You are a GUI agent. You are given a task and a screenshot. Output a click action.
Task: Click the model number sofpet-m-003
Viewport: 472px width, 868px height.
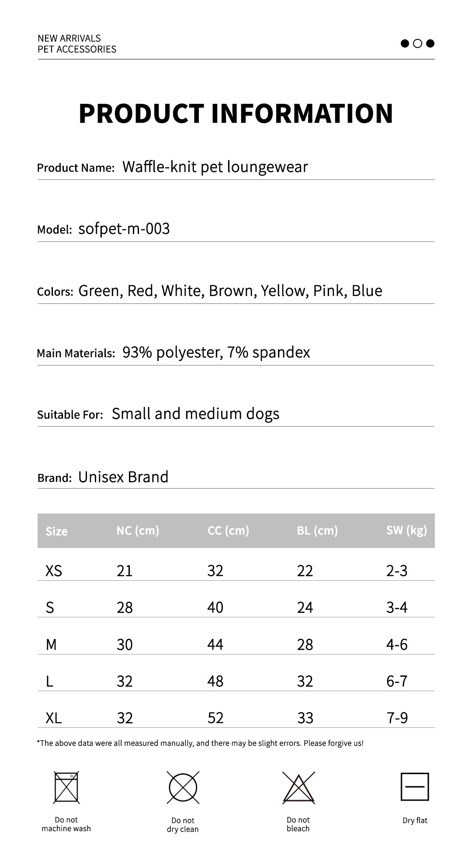click(124, 229)
